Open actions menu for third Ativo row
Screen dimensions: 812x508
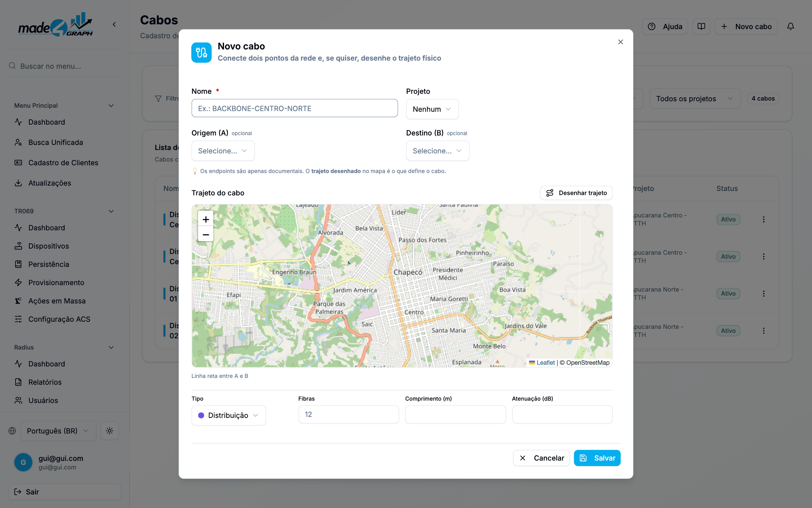coord(764,294)
